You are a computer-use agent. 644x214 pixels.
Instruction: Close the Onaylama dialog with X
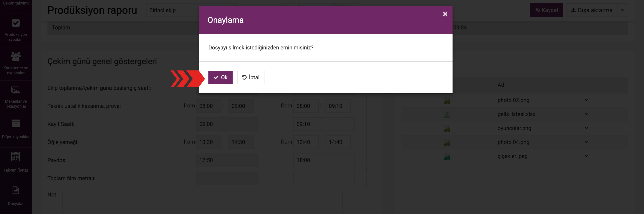tap(445, 14)
